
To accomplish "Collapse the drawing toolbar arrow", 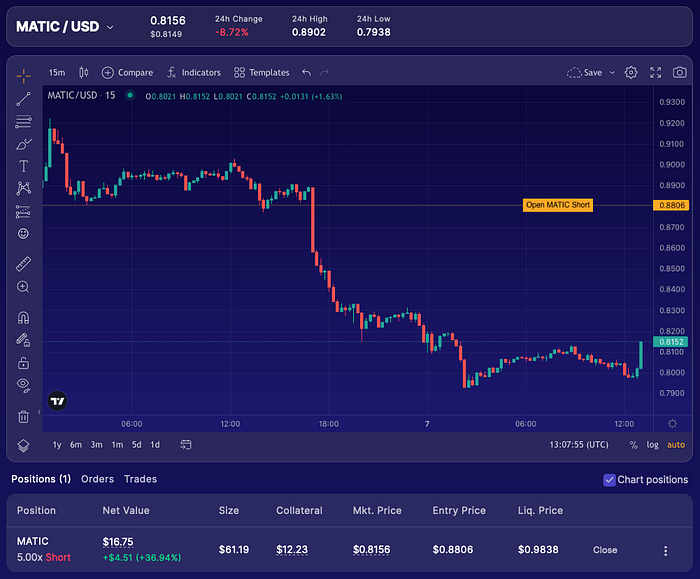I will point(39,412).
